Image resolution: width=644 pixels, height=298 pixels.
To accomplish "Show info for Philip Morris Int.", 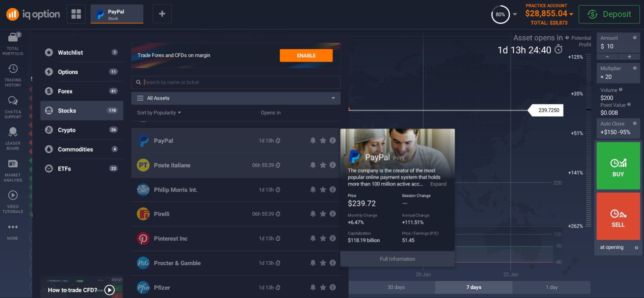I will (333, 190).
